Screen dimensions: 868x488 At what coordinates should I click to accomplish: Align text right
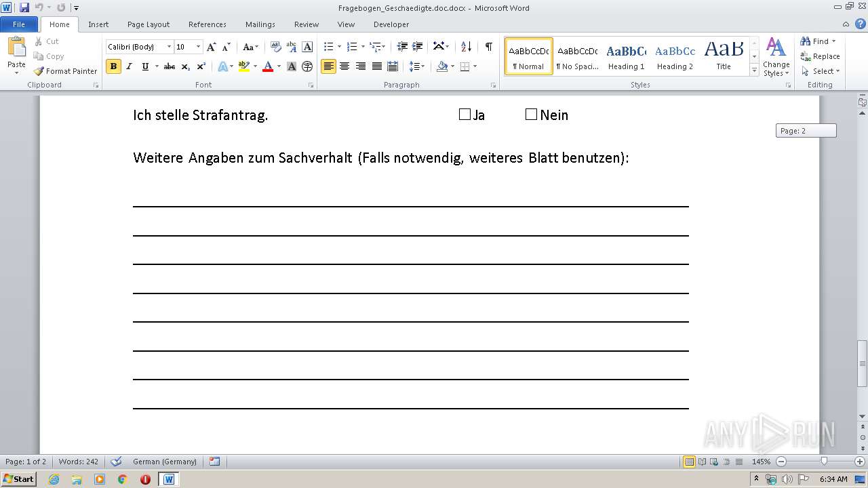[x=361, y=66]
